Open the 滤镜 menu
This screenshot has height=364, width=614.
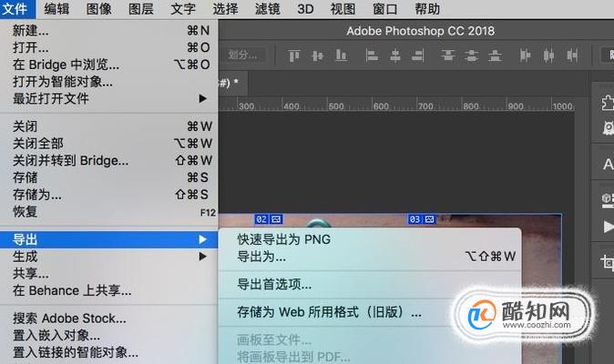(268, 9)
